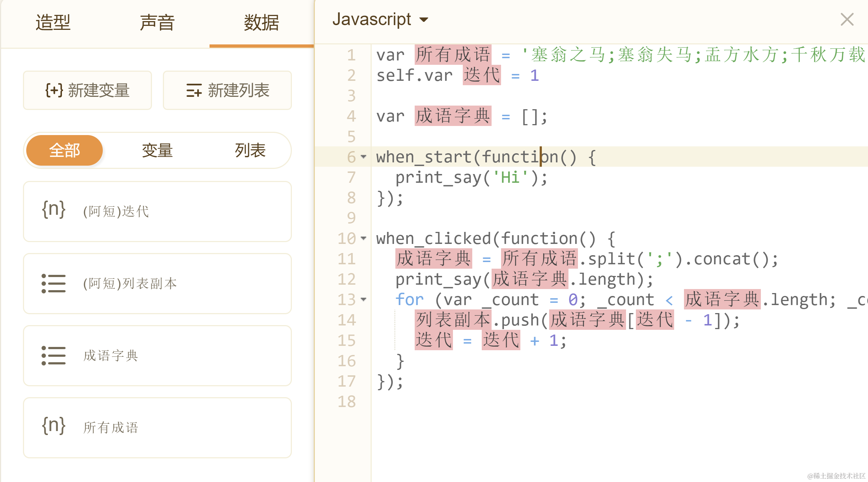Open the 造型 tab

point(53,23)
